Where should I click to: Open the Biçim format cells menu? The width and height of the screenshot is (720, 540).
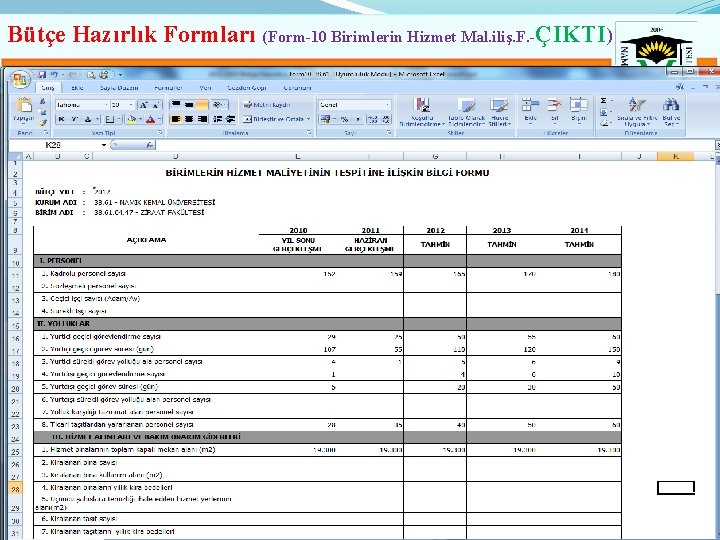coord(579,110)
